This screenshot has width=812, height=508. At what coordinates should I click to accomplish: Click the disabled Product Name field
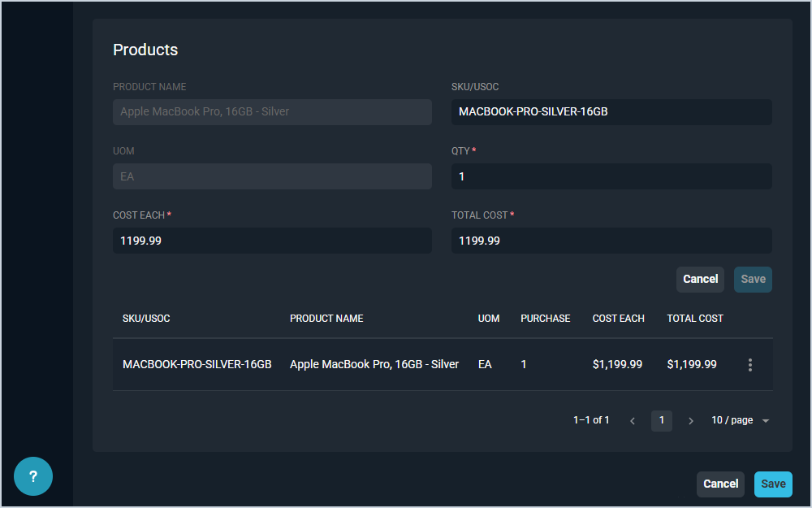pos(272,112)
